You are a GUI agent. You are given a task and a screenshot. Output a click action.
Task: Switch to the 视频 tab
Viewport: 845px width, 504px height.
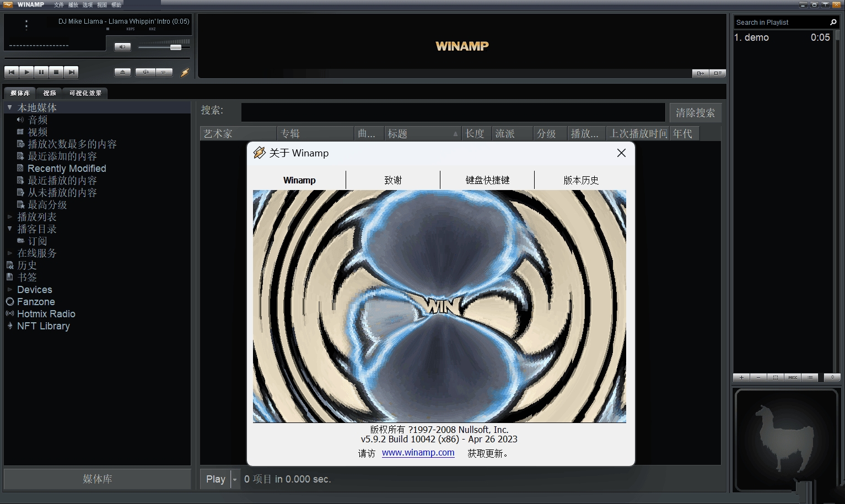click(50, 93)
